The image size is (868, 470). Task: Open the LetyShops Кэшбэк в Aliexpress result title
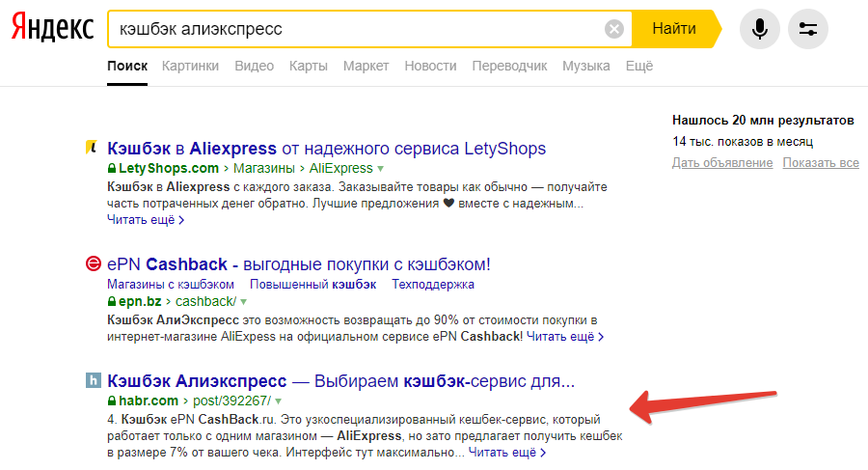pos(327,149)
